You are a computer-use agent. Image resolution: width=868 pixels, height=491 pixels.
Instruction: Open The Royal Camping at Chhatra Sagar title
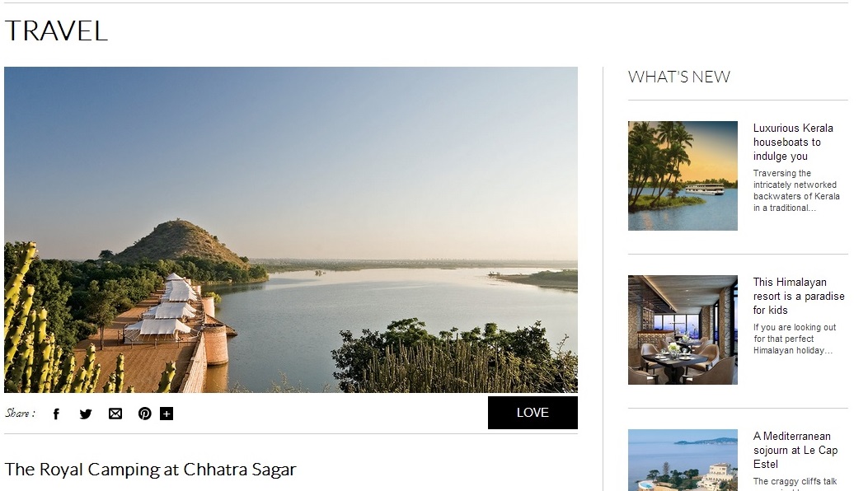pos(150,470)
